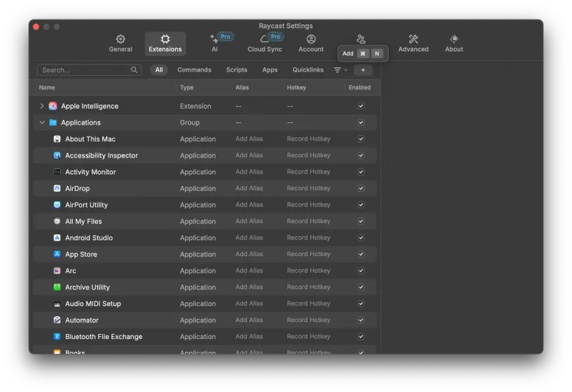This screenshot has width=572, height=392.
Task: Record Hotkey for Arc
Action: (x=308, y=270)
